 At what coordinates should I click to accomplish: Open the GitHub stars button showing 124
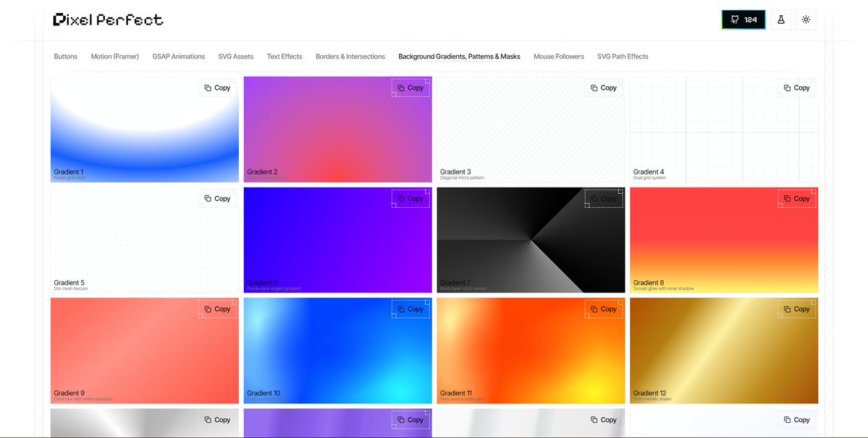click(x=743, y=20)
